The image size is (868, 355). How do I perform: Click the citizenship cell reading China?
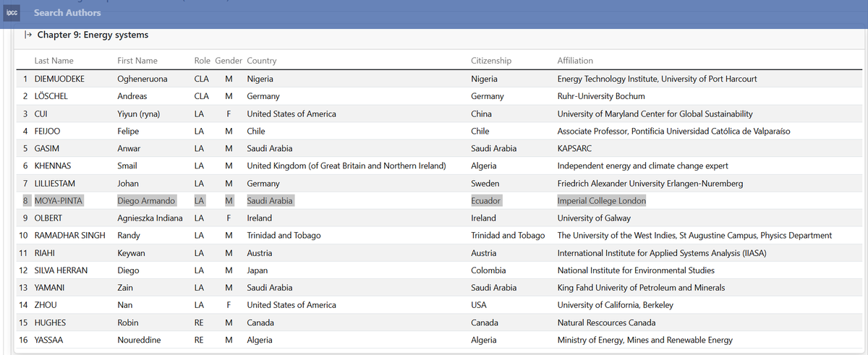(481, 114)
